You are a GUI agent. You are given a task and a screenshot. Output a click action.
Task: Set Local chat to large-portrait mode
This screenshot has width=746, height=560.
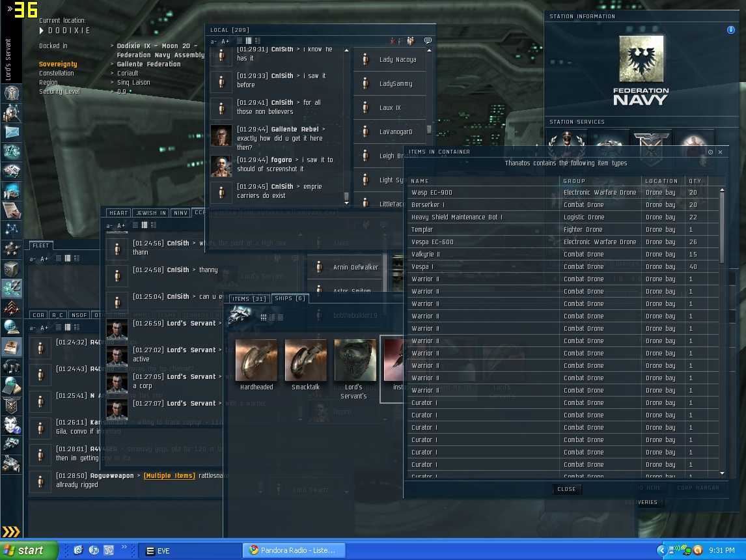[x=257, y=41]
